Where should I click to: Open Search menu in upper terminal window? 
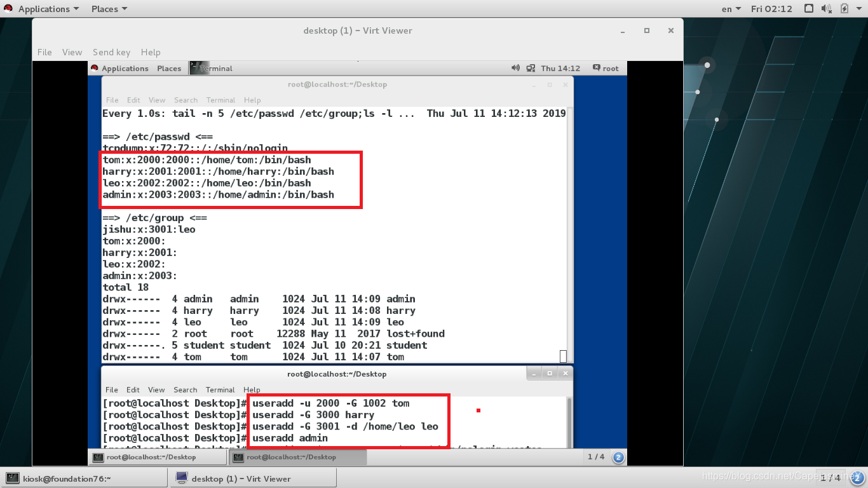point(186,100)
